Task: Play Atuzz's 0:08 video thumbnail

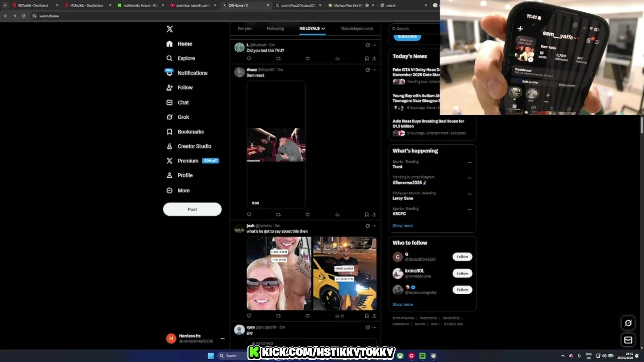Action: 276,145
